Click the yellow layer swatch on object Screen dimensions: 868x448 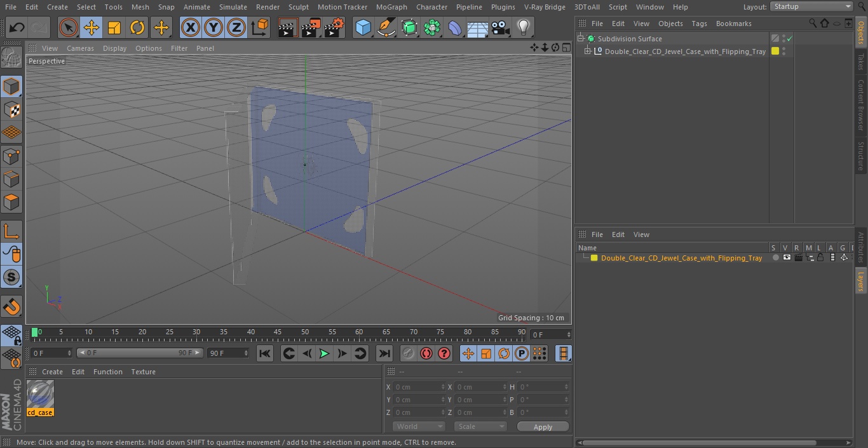pyautogui.click(x=775, y=51)
